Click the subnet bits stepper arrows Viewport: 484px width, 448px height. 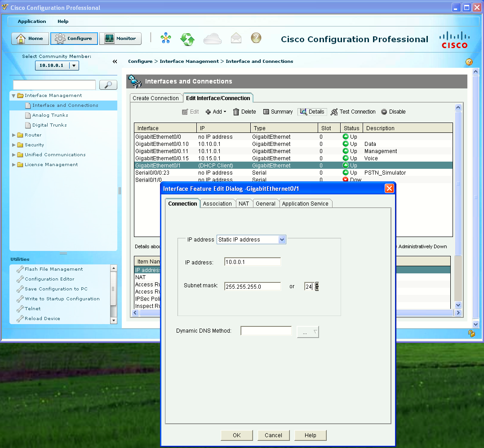(x=317, y=286)
